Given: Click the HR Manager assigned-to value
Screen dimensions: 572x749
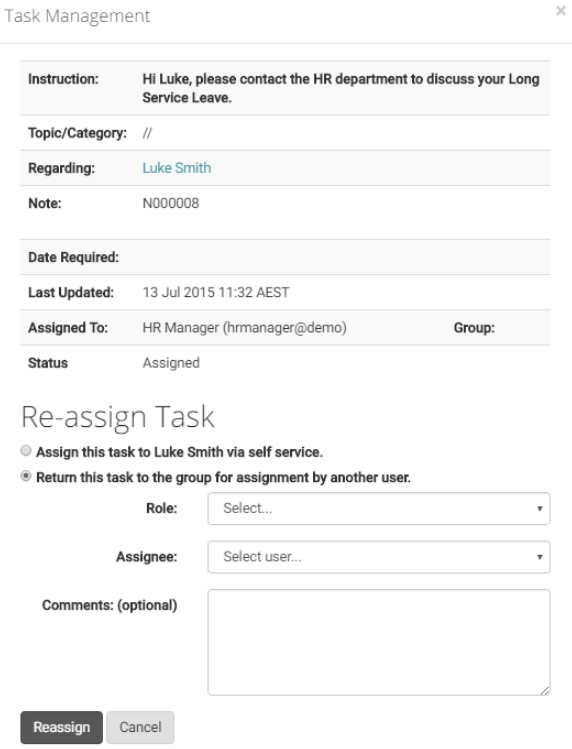Looking at the screenshot, I should 245,328.
